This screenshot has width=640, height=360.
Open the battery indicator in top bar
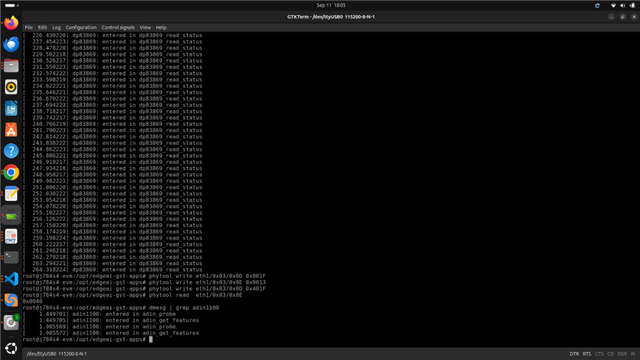point(632,5)
